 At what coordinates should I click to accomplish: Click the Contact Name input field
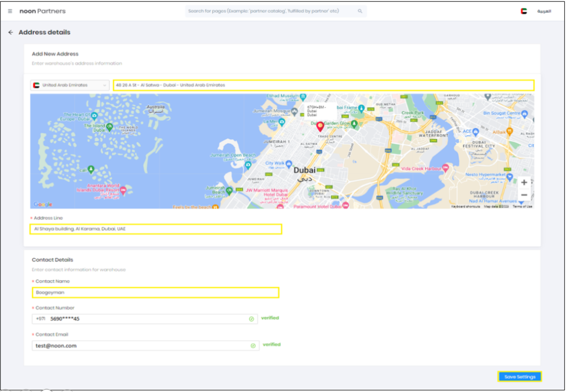(155, 292)
